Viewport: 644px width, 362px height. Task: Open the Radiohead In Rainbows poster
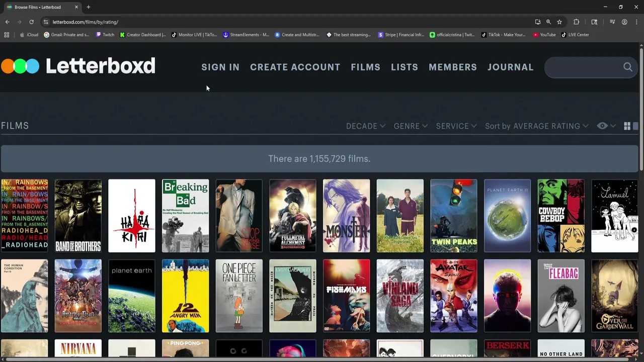(24, 216)
